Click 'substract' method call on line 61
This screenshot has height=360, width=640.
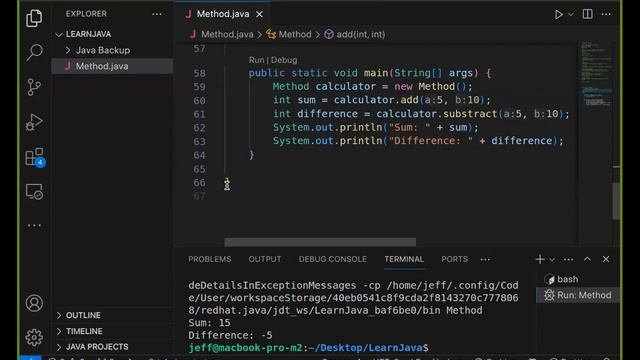coord(470,114)
